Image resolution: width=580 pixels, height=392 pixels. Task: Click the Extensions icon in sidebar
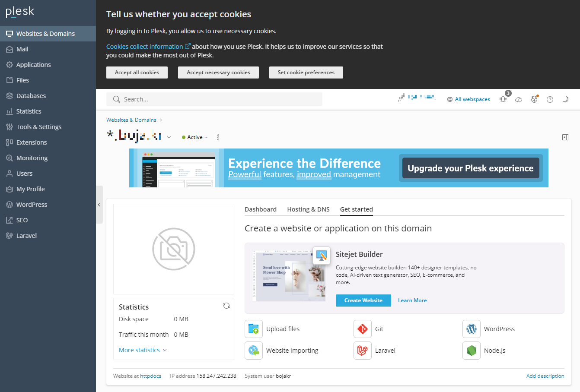(10, 142)
